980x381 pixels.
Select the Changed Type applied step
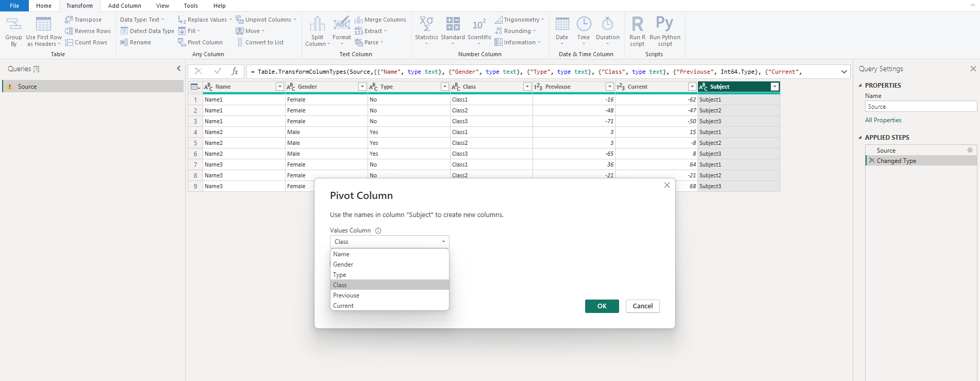(x=921, y=161)
